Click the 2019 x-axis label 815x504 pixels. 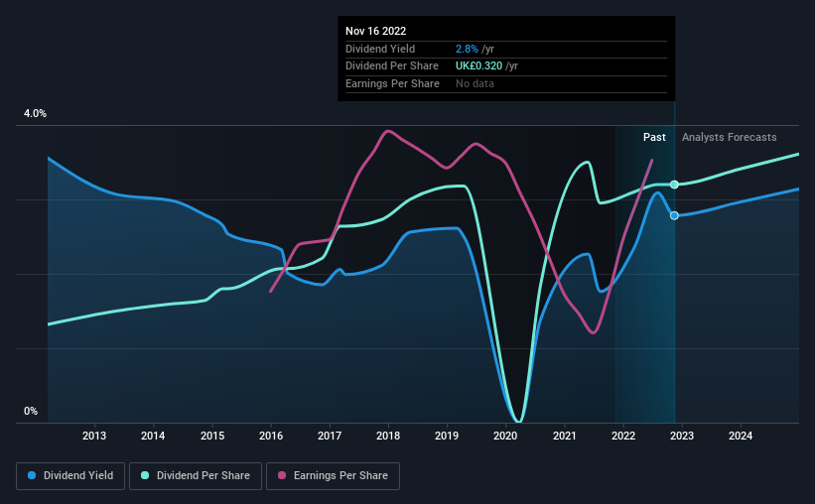(447, 436)
